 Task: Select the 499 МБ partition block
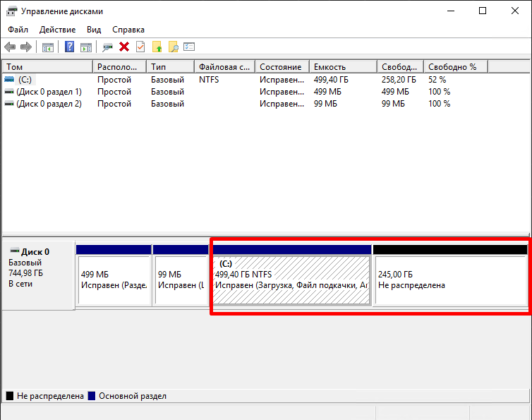point(113,280)
